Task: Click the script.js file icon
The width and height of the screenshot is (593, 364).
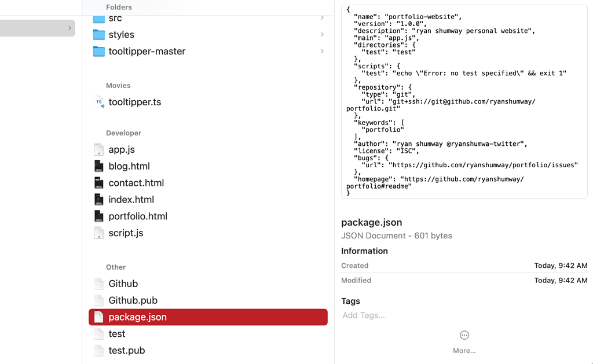Action: [99, 233]
